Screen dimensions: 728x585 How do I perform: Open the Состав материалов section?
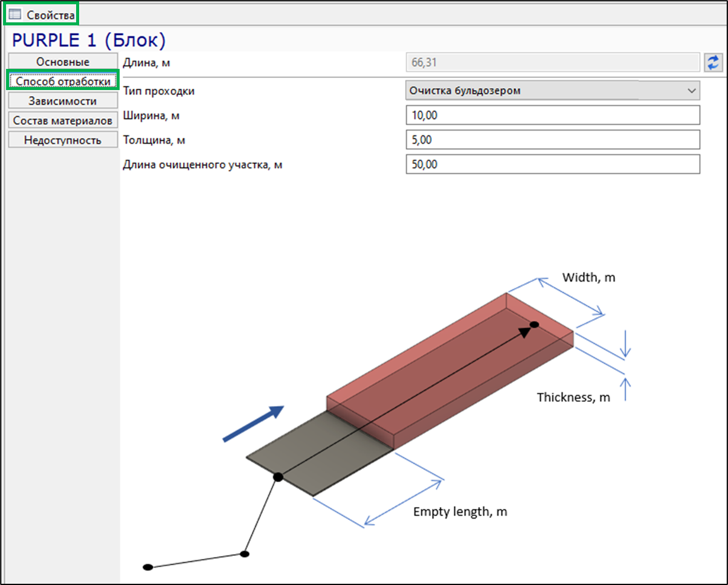63,121
